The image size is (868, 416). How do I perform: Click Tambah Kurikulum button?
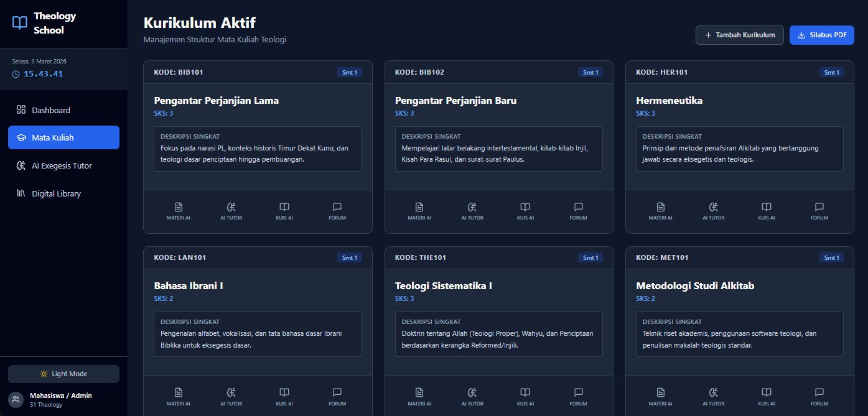coord(740,35)
